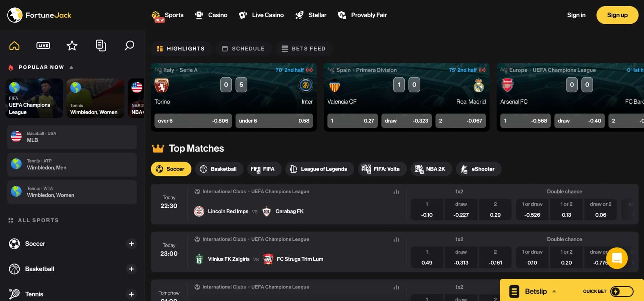Viewport: 644px width, 301px height.
Task: Click the Valencia CF crest
Action: tap(335, 85)
